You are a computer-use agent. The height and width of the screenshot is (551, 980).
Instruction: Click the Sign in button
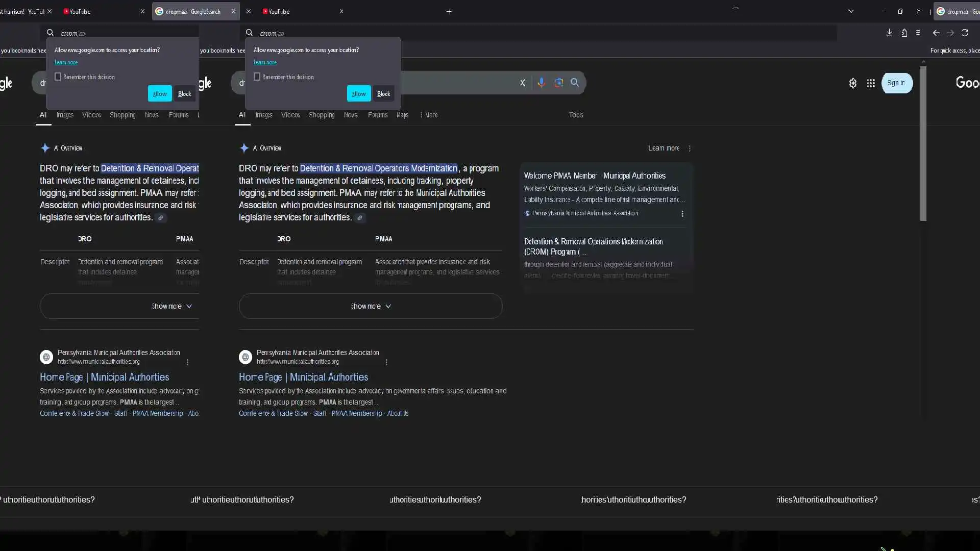[x=896, y=83]
